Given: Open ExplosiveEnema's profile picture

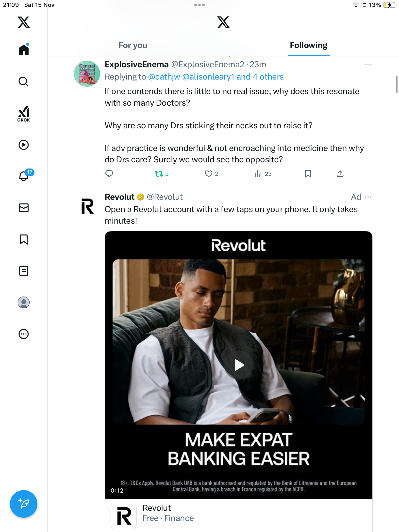Looking at the screenshot, I should coord(87,74).
